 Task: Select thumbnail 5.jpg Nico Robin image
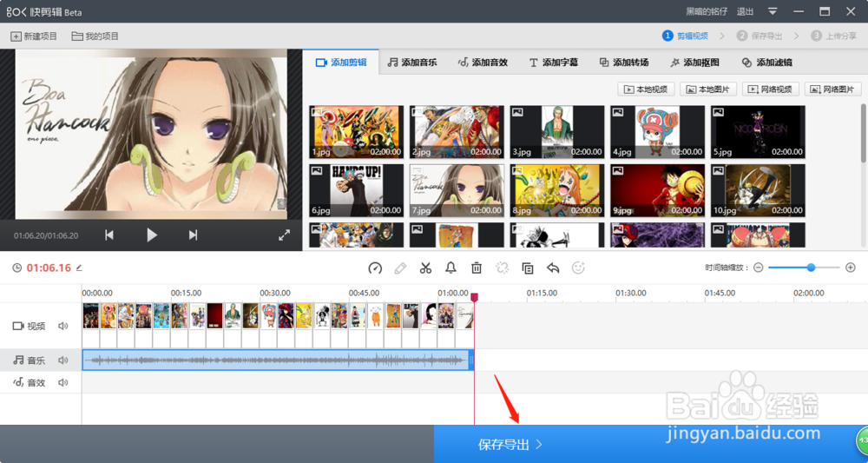pos(758,132)
